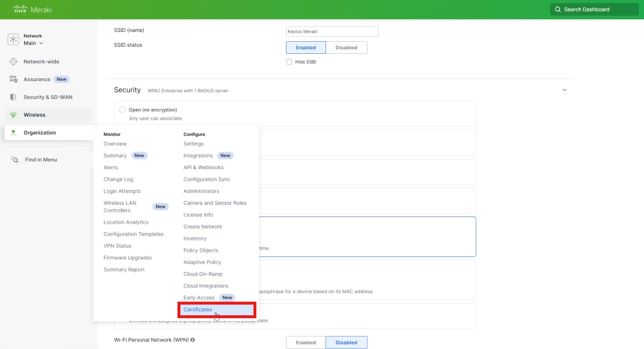Open the License Info menu item

click(198, 215)
